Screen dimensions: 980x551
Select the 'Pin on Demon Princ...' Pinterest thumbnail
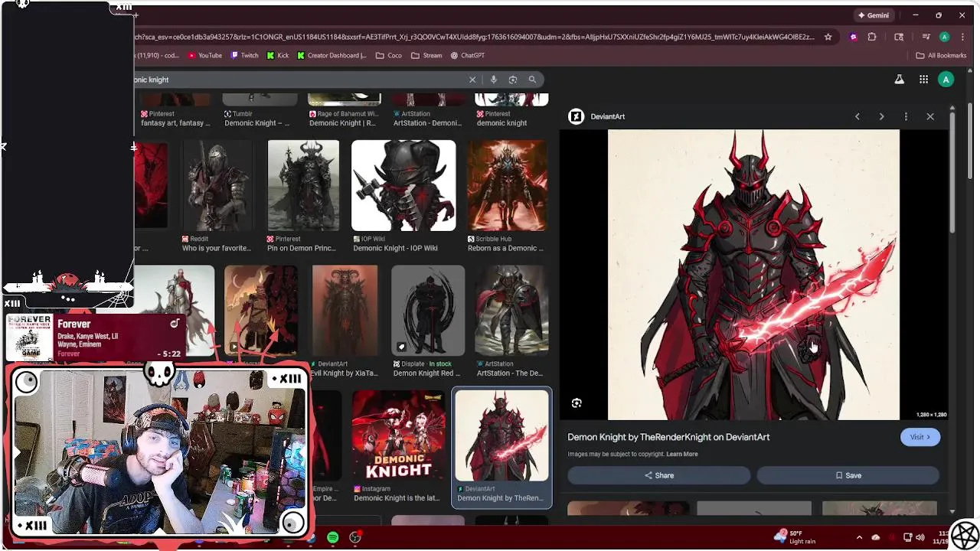pyautogui.click(x=303, y=185)
